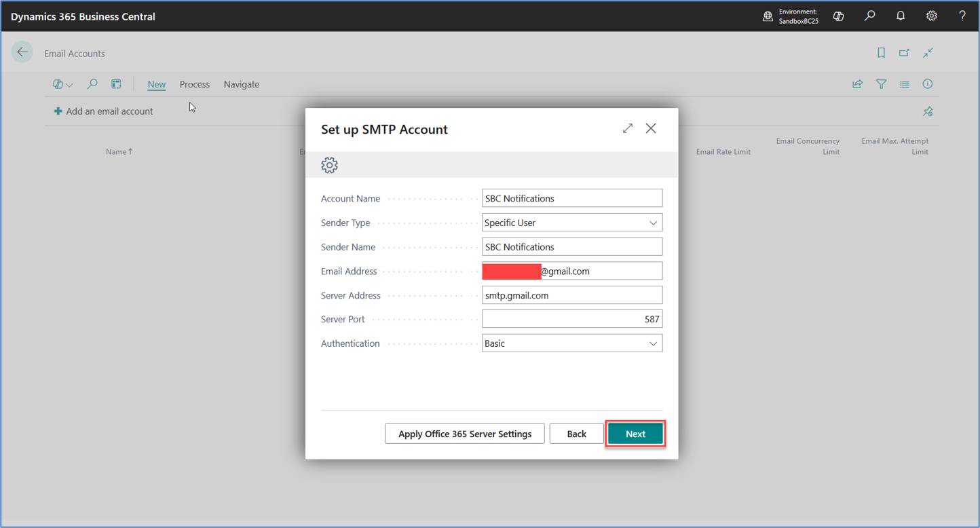Open the Copilot dropdown in action bar

pyautogui.click(x=62, y=84)
